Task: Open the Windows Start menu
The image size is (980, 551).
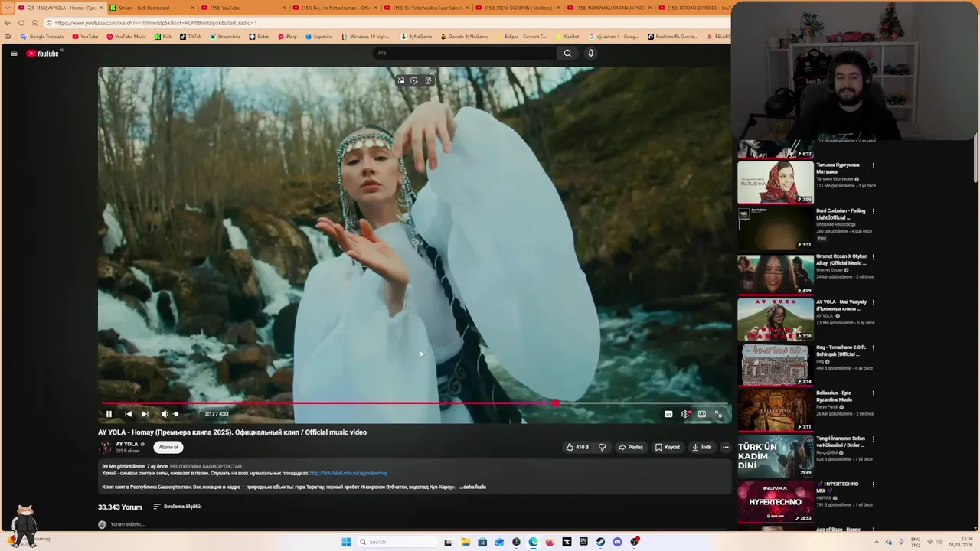Action: tap(346, 542)
